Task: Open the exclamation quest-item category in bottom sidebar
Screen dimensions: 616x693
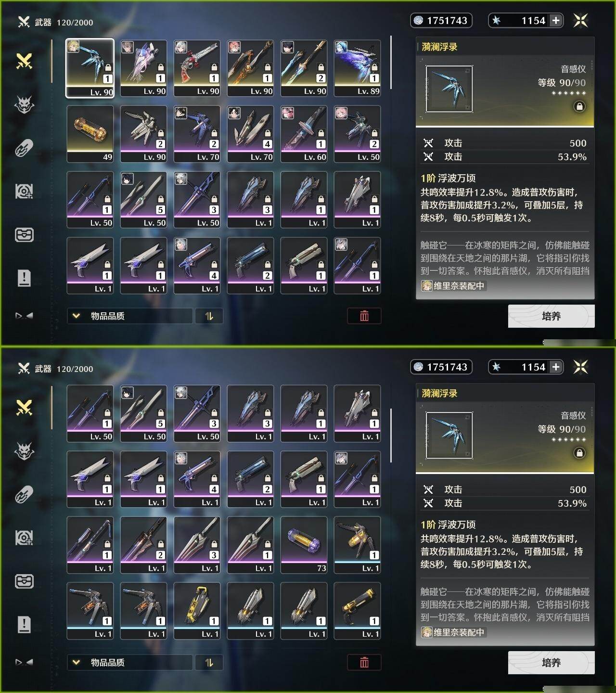Action: 24,624
